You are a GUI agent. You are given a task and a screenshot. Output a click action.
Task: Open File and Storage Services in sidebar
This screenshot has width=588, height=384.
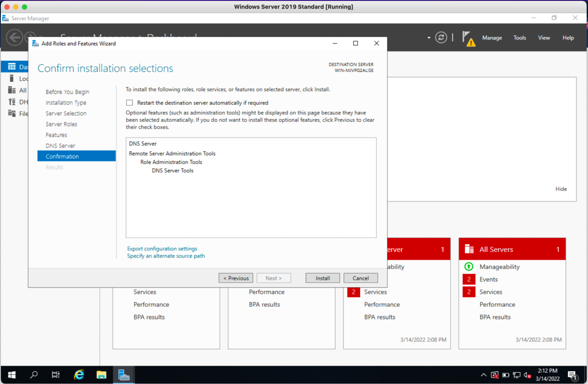coord(18,113)
